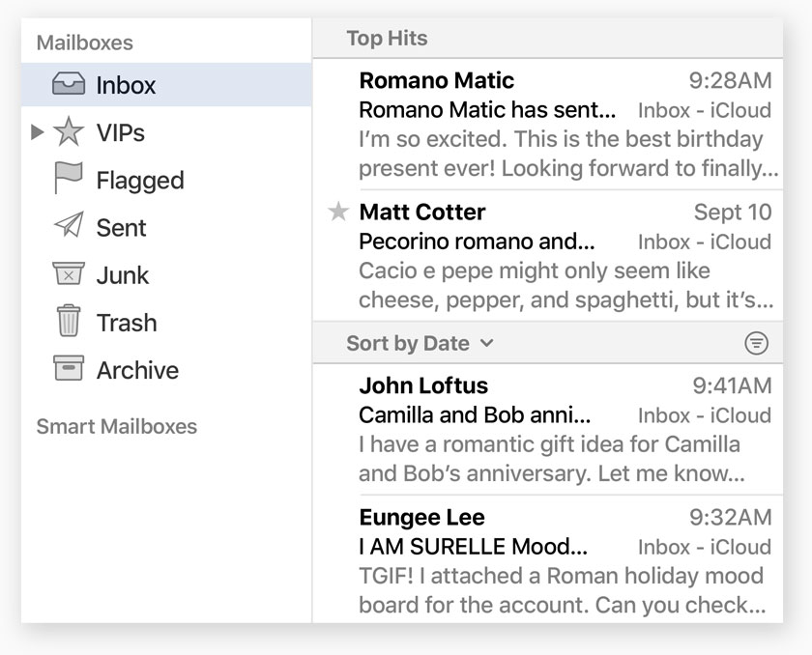Screen dimensions: 812x655
Task: Click the Smart Mailboxes section header
Action: pyautogui.click(x=116, y=426)
